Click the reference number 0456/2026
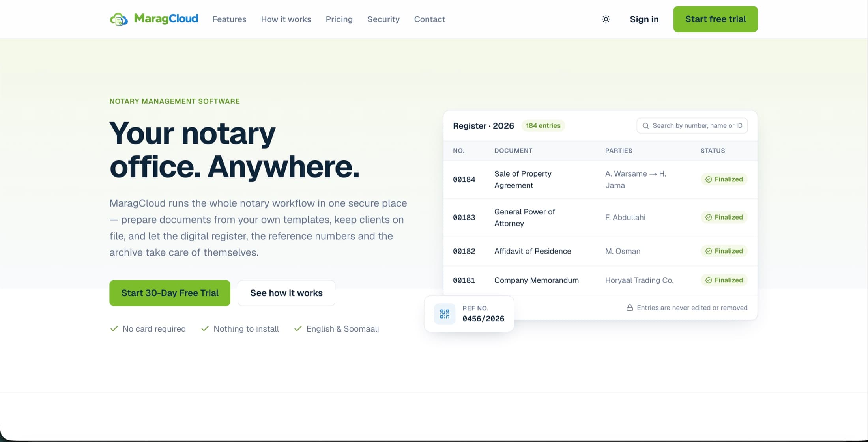The width and height of the screenshot is (868, 442). 483,319
